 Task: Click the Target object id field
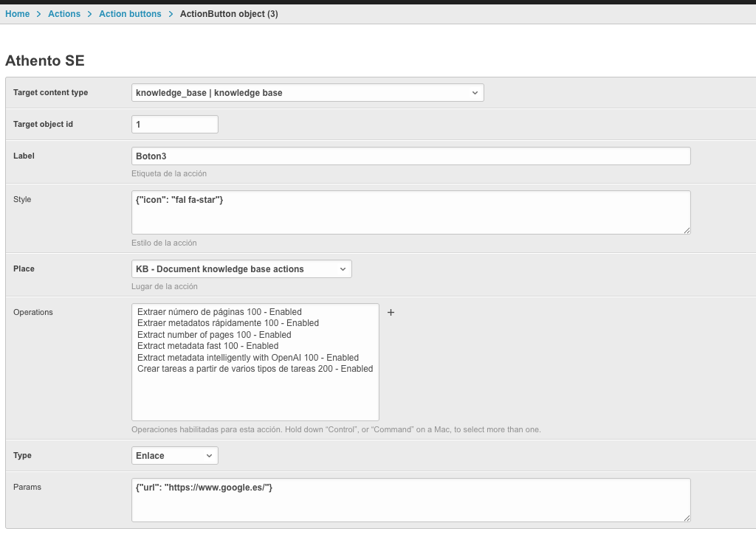pos(175,125)
